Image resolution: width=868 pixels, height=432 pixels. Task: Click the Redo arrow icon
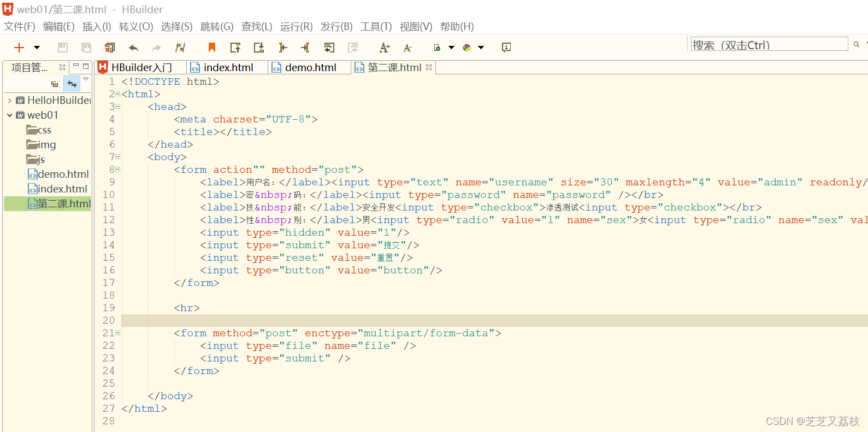point(157,48)
